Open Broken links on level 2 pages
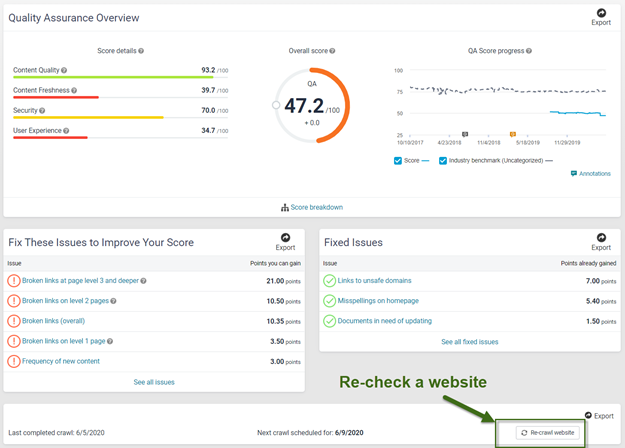Image resolution: width=625 pixels, height=448 pixels. click(65, 301)
